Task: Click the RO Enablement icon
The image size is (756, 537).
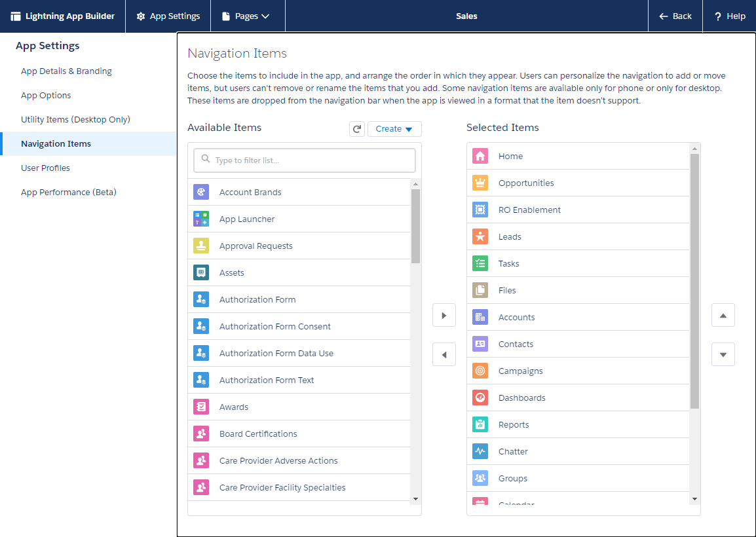Action: click(x=480, y=210)
